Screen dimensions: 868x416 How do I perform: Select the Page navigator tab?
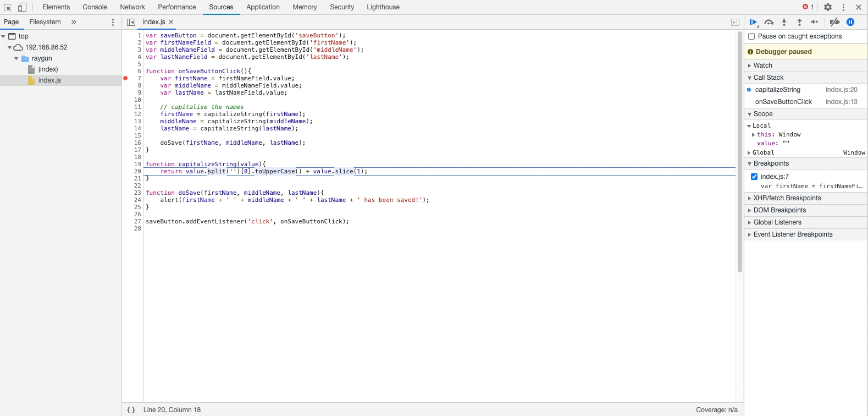(11, 22)
